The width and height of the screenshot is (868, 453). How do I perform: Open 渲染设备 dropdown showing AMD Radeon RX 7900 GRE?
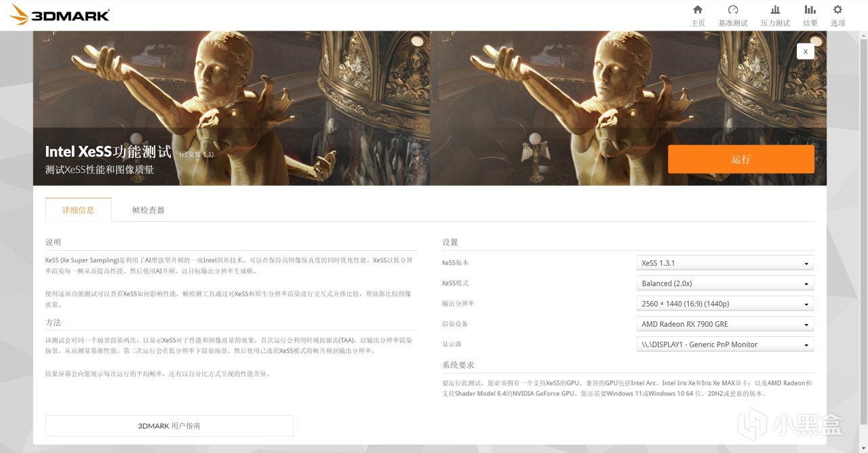coord(726,324)
